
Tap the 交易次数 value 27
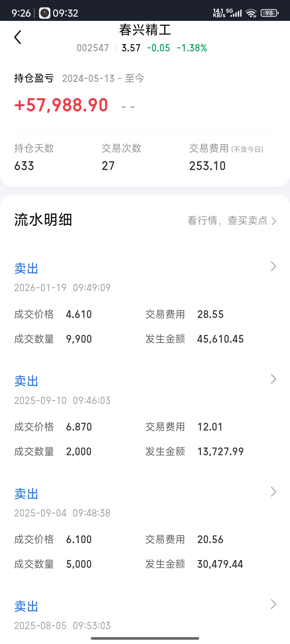click(x=108, y=166)
